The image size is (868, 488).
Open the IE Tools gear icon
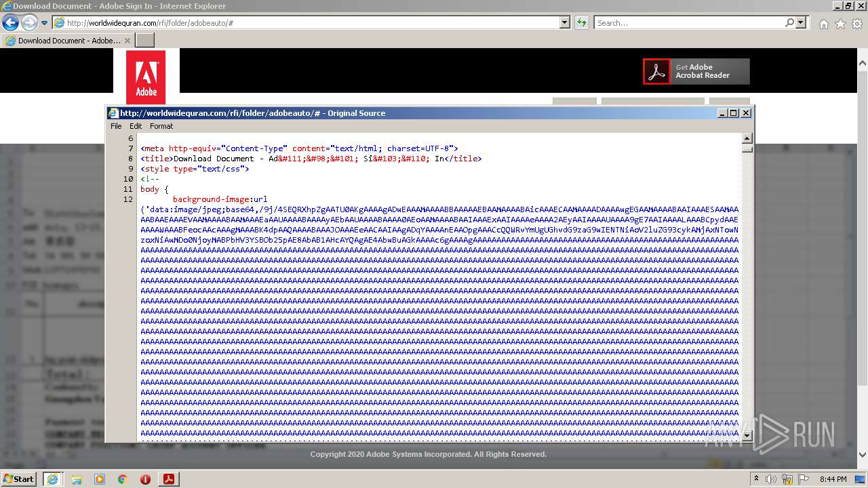click(x=857, y=24)
